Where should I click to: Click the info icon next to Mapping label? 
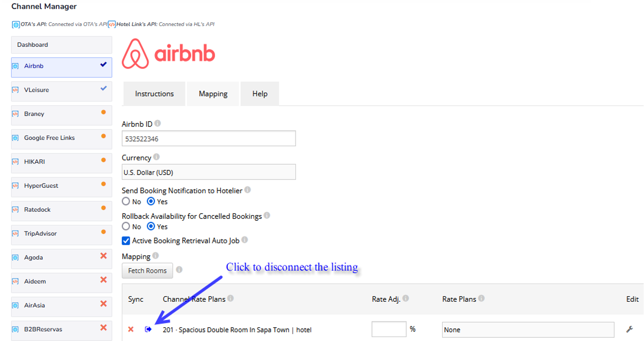[x=156, y=255]
